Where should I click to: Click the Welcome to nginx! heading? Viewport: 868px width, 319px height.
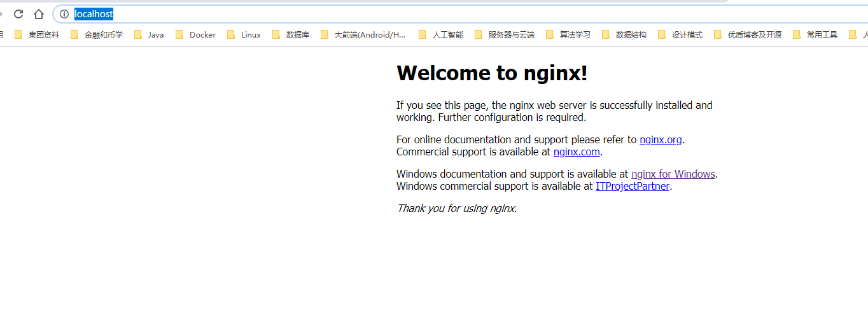(x=492, y=73)
